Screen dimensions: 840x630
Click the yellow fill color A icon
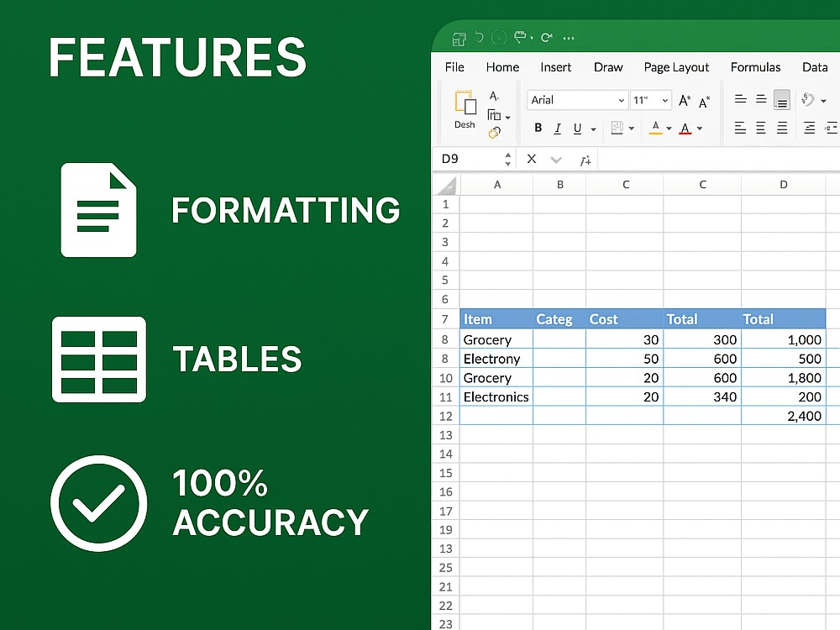coord(655,128)
